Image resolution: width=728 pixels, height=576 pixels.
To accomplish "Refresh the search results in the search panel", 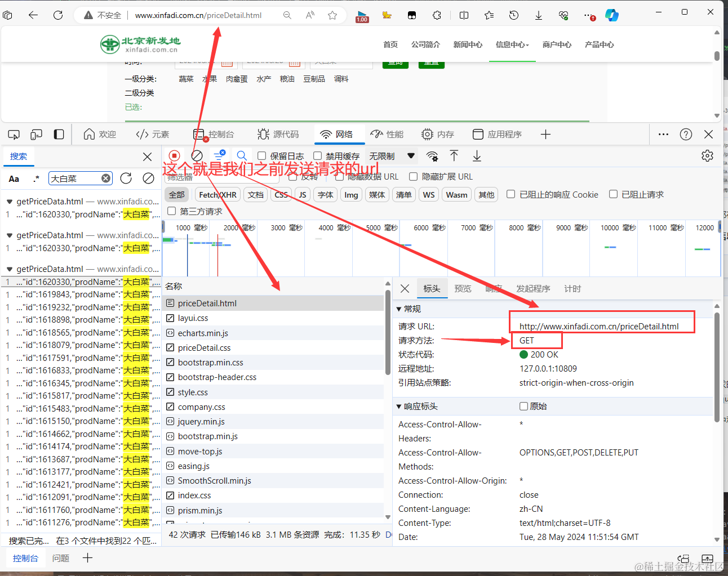I will coord(126,178).
